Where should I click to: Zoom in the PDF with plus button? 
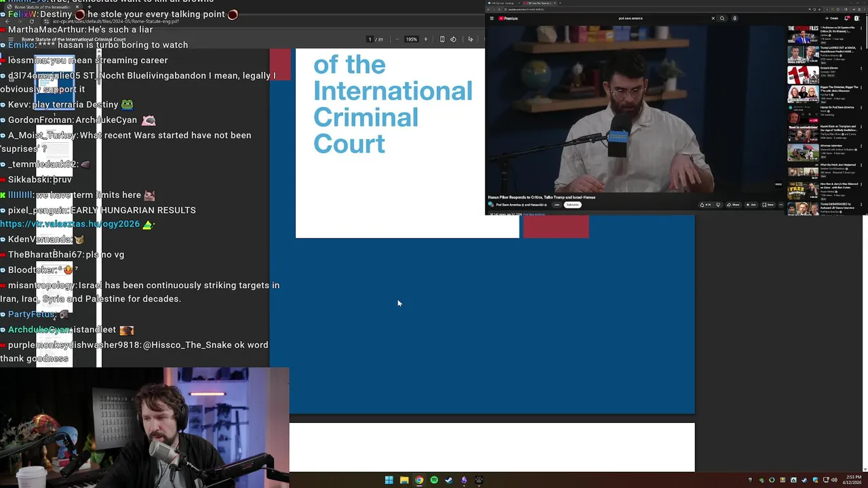(426, 39)
